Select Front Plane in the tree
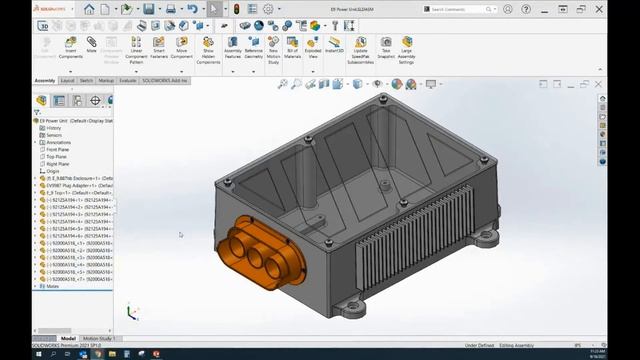640x360 pixels. pos(58,150)
